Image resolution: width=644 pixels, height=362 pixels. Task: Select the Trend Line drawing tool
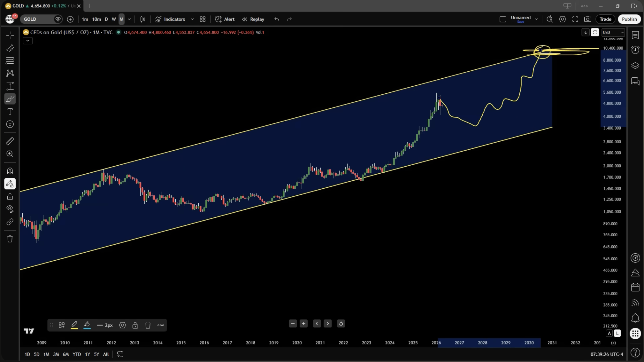point(10,48)
